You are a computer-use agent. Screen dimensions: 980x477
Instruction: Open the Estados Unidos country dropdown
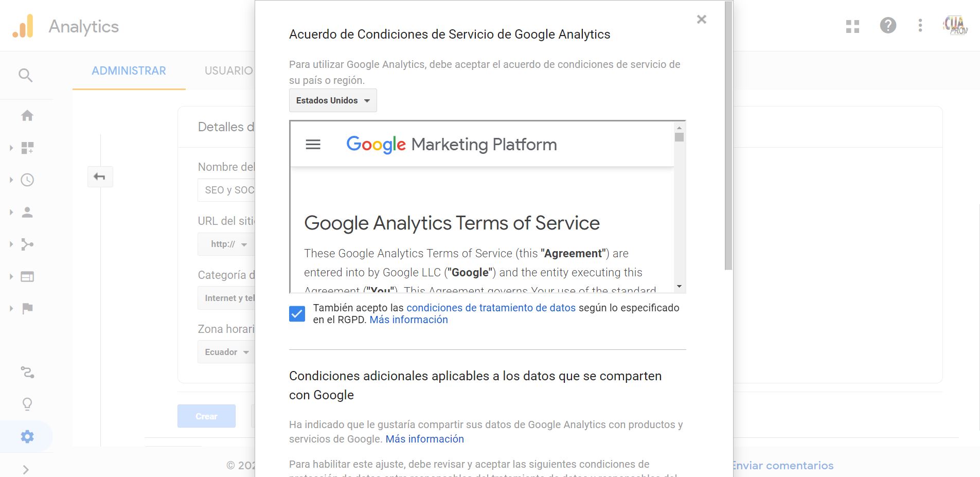(333, 100)
